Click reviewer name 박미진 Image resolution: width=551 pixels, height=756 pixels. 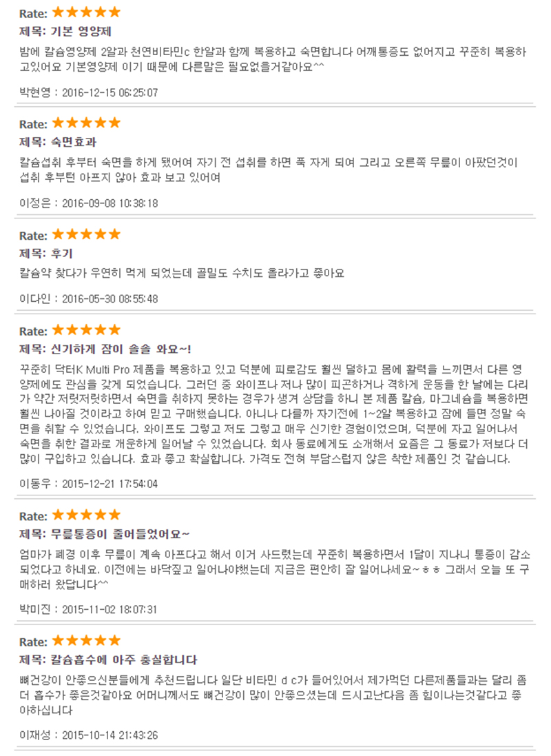pos(34,609)
